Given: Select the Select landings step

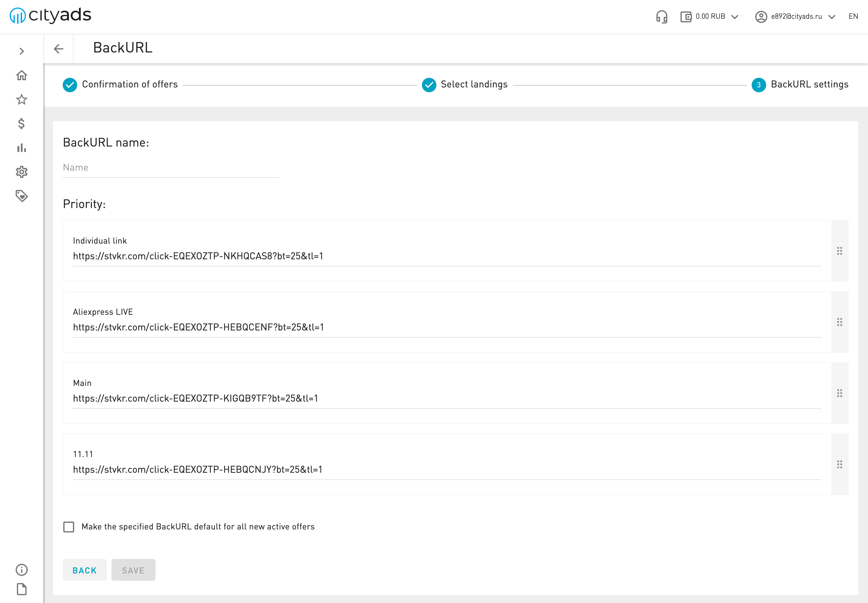Looking at the screenshot, I should click(465, 85).
